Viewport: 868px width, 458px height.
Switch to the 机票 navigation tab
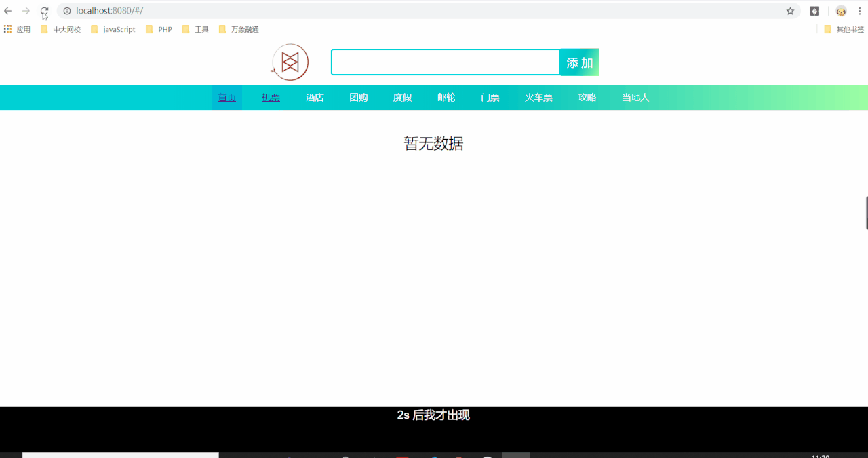click(270, 97)
